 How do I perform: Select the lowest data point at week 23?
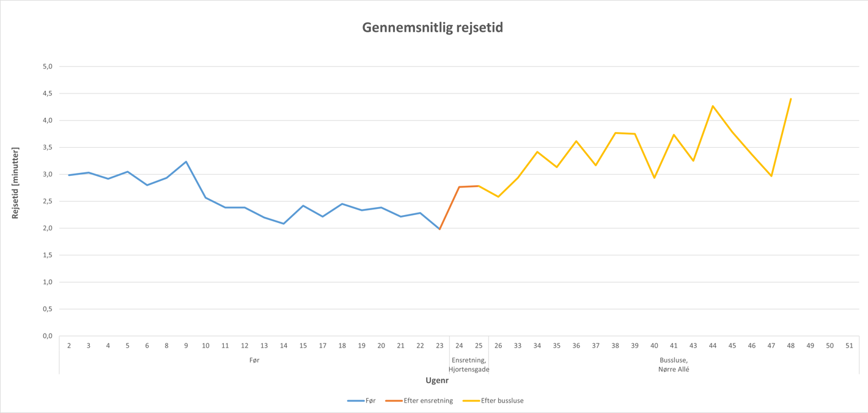point(440,229)
